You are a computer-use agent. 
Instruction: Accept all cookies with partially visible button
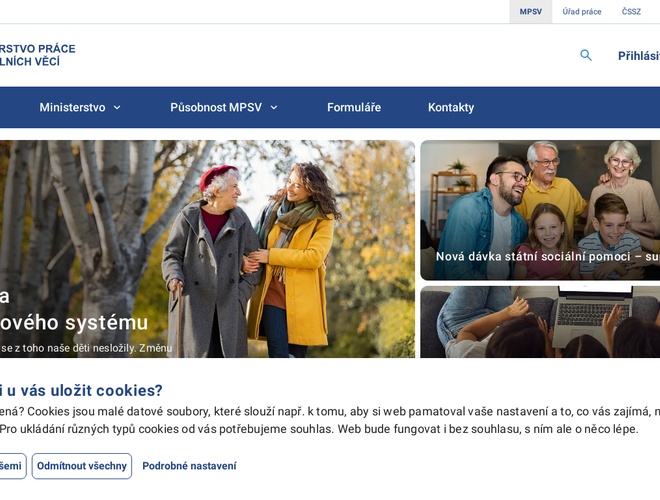tap(11, 466)
